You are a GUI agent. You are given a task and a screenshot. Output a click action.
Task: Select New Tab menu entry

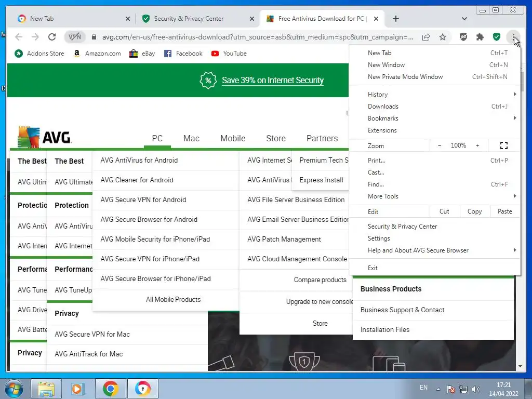434,53
